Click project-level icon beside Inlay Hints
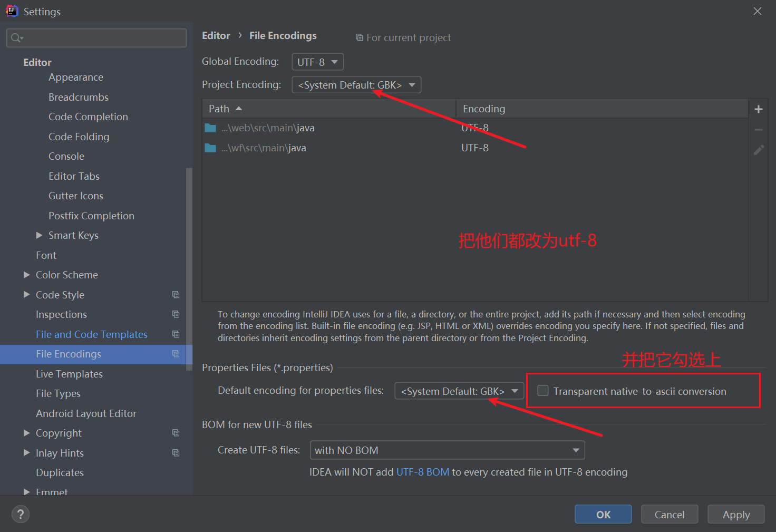The image size is (776, 532). point(176,453)
